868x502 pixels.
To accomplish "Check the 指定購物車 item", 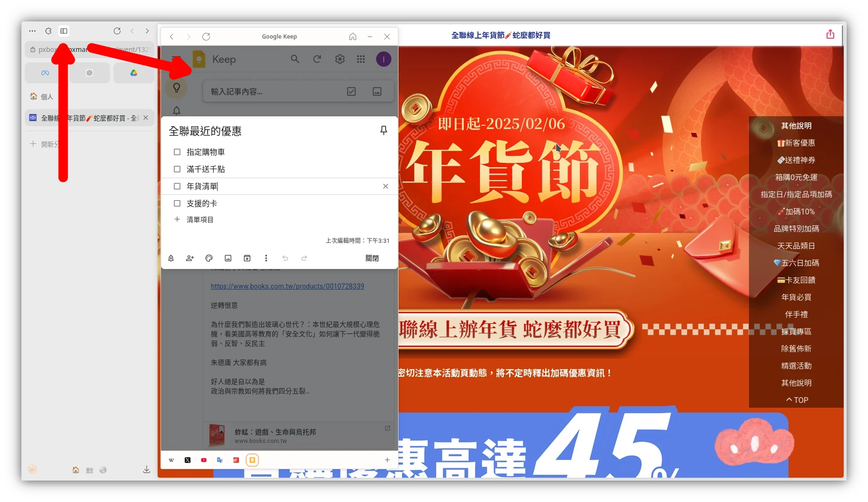I will click(x=177, y=152).
